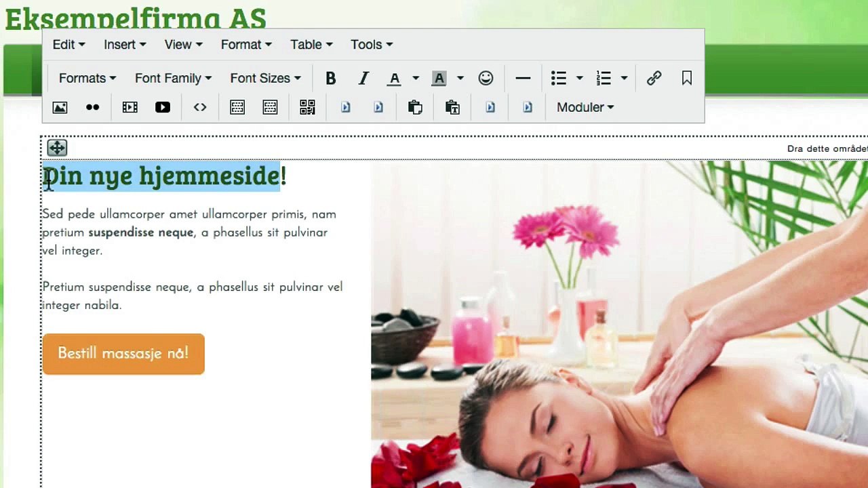Click the clipboard paste icon
Image resolution: width=868 pixels, height=488 pixels.
point(415,107)
